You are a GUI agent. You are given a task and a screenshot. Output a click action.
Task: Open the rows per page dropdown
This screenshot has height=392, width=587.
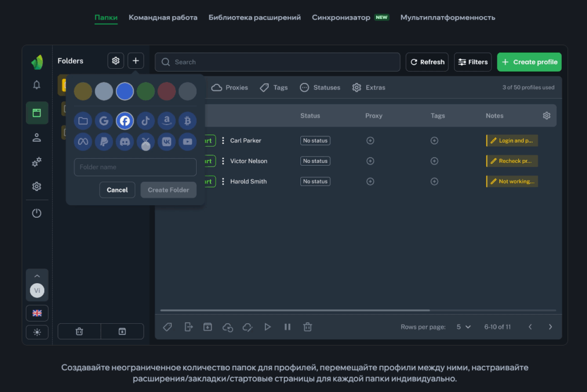pos(463,327)
